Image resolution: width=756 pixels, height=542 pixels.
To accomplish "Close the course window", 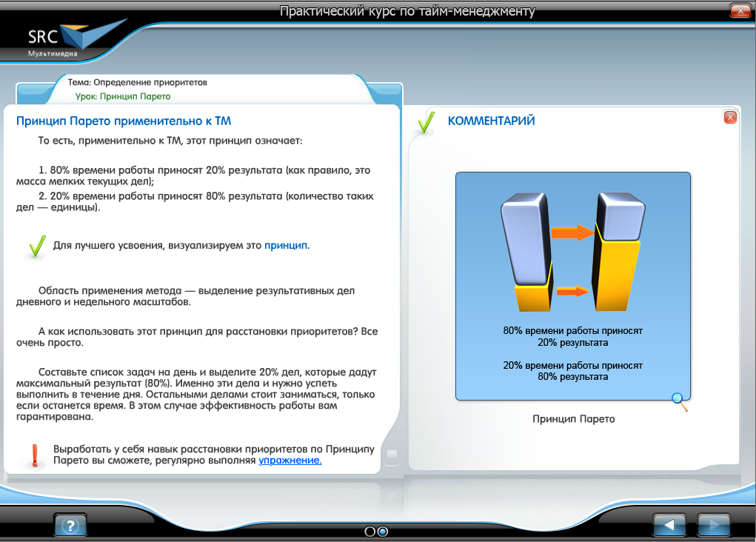I will [740, 10].
